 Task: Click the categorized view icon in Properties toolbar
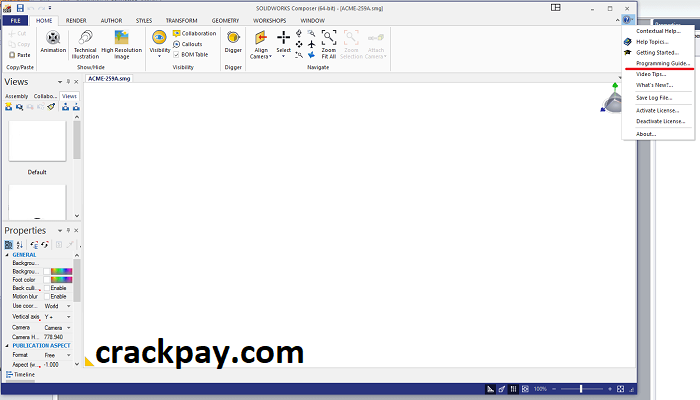pos(8,245)
